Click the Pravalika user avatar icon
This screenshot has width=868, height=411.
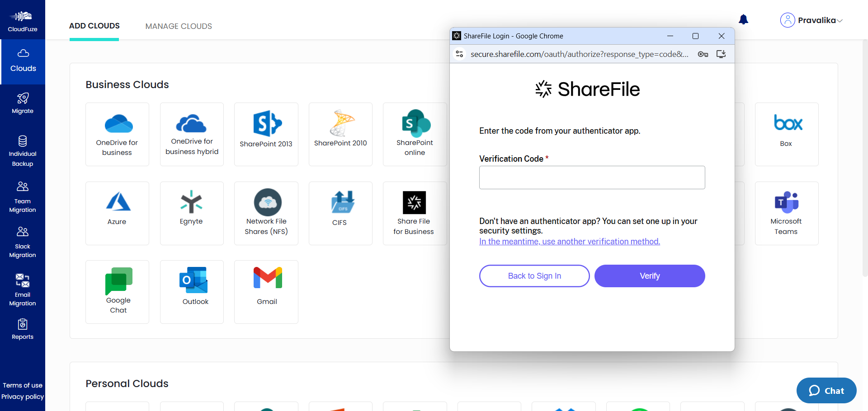pyautogui.click(x=787, y=20)
